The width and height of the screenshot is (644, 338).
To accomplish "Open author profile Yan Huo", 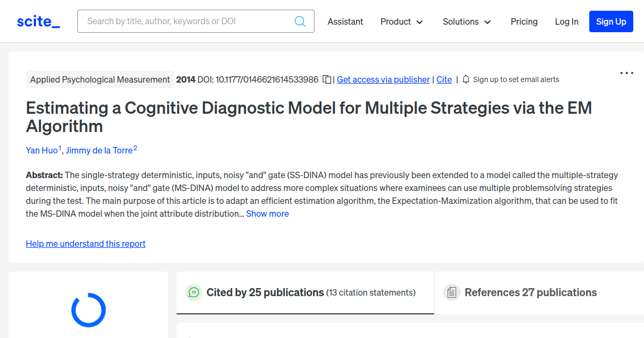I will [40, 150].
